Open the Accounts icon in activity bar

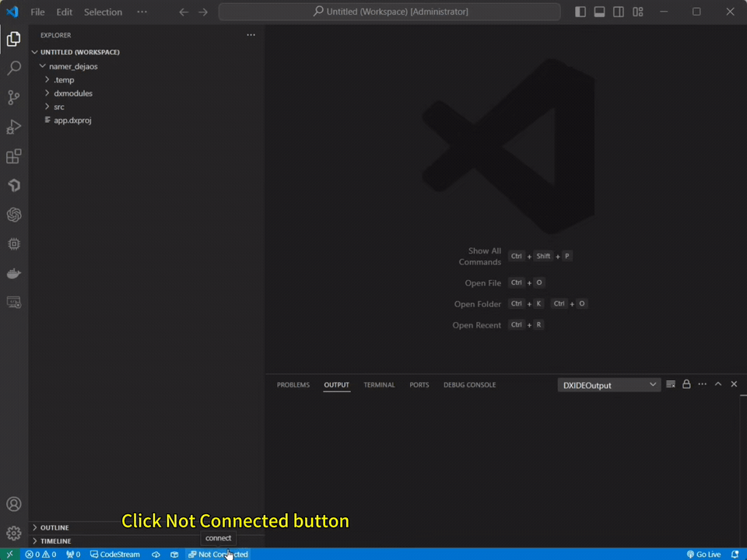pos(14,504)
